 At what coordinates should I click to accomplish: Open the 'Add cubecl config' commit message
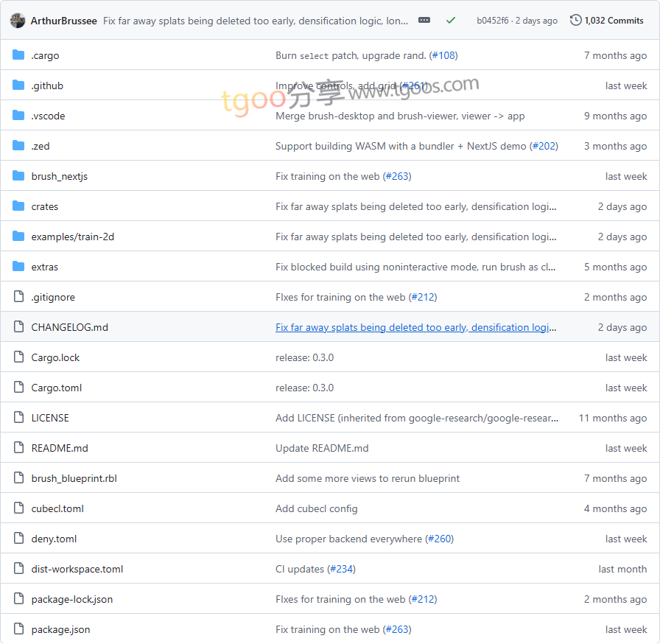coord(316,508)
